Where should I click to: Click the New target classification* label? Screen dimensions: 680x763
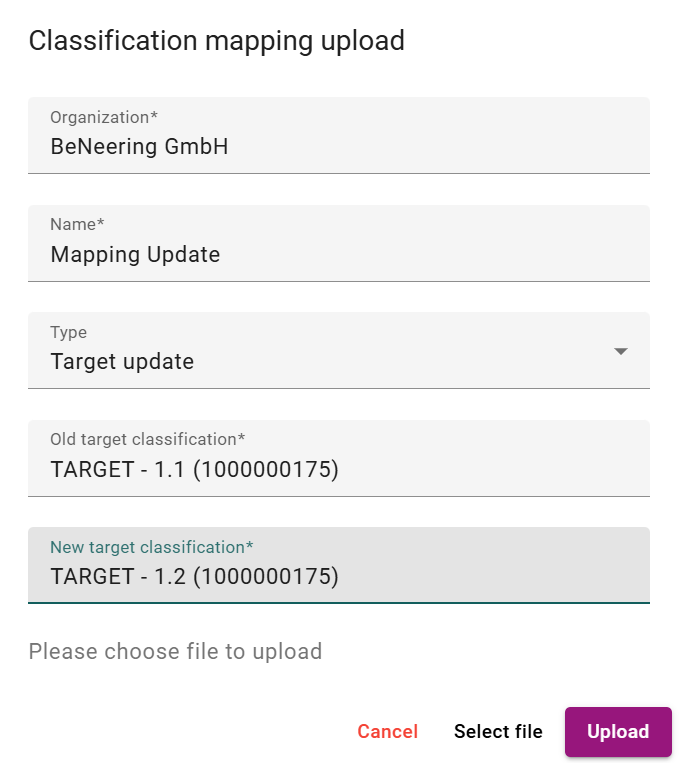click(x=151, y=547)
